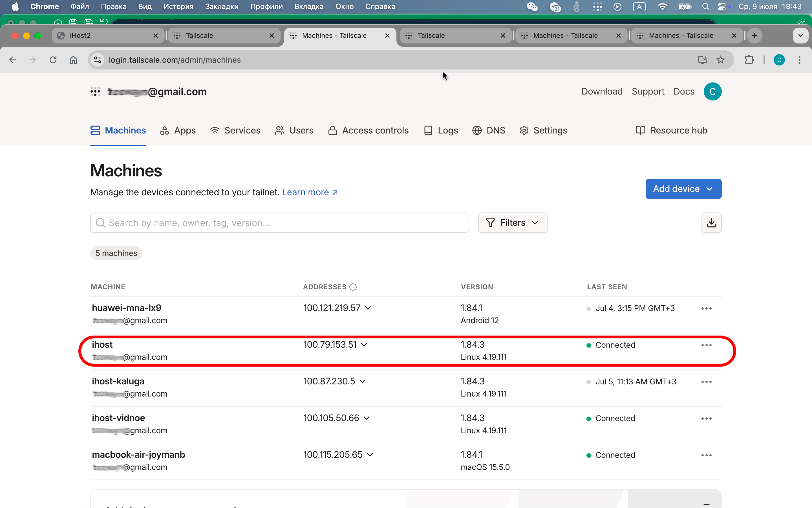
Task: Click the Chrome profile C avatar in toolbar
Action: pyautogui.click(x=779, y=60)
